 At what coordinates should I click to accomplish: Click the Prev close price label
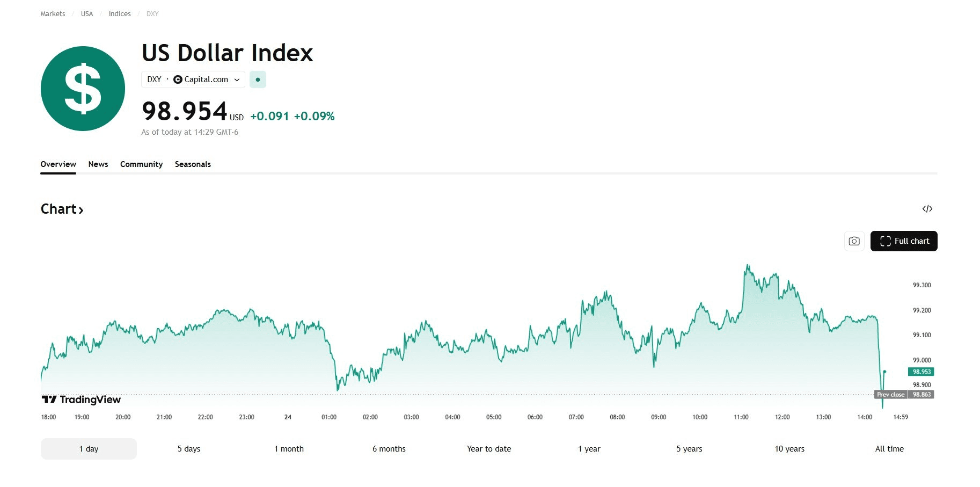pos(890,395)
